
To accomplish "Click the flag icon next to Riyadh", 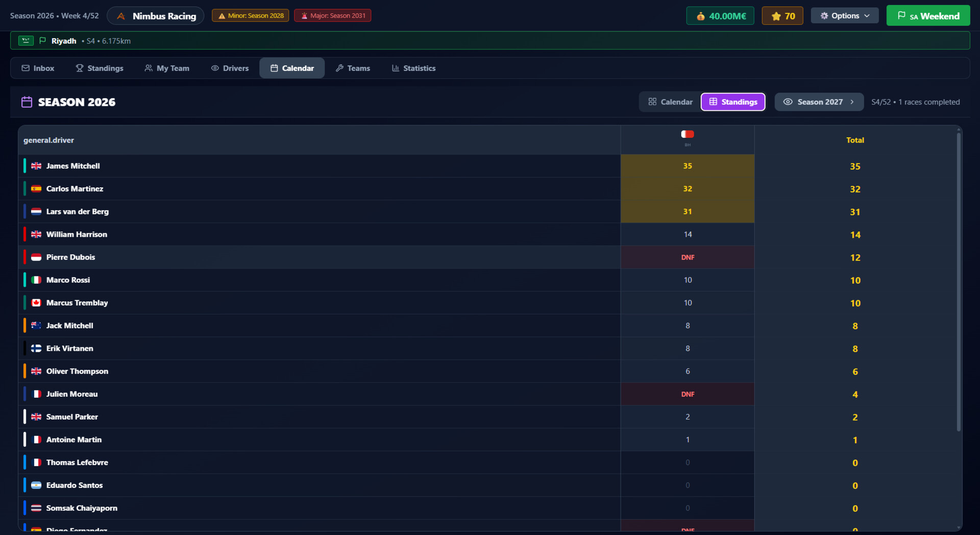I will click(x=44, y=40).
